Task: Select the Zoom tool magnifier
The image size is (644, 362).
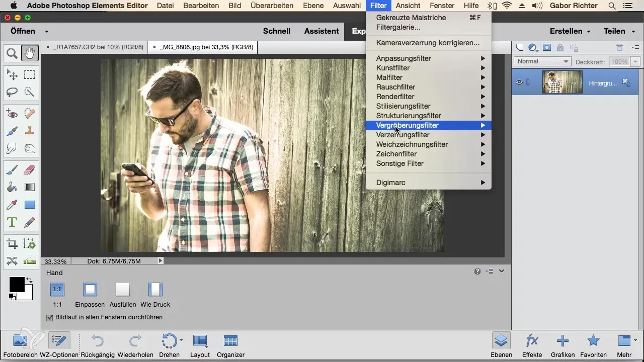Action: pos(12,52)
